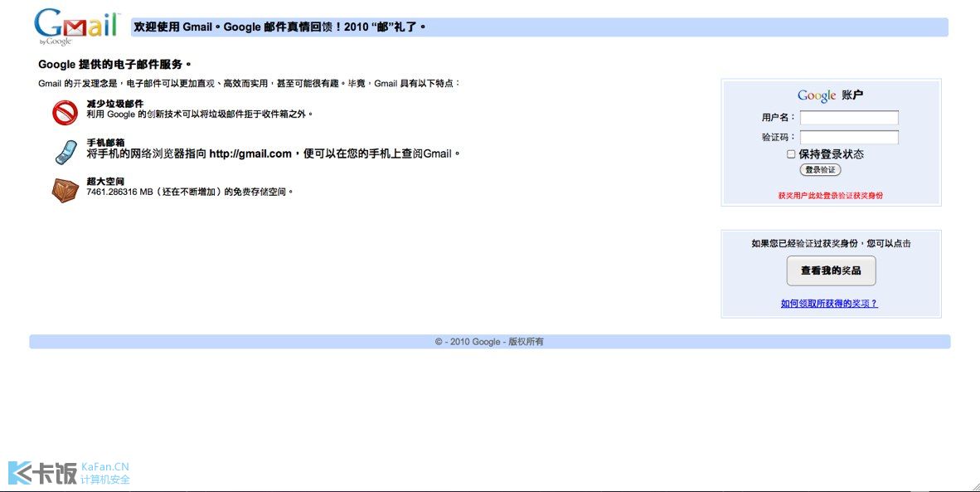The height and width of the screenshot is (492, 980).
Task: Click the 查看我的奖品 button
Action: click(832, 270)
